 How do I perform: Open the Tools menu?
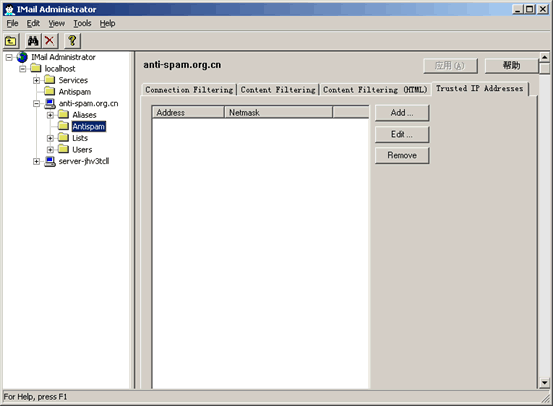(82, 23)
